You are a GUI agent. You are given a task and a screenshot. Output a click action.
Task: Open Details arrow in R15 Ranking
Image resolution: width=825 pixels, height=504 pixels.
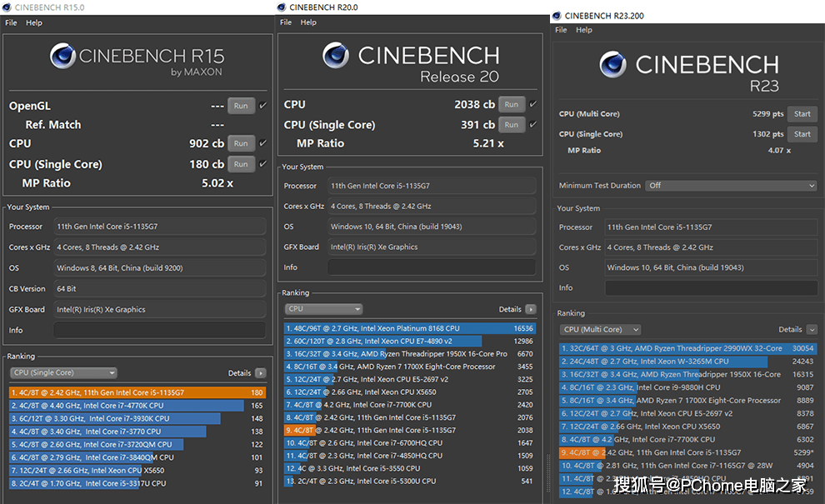coord(261,373)
